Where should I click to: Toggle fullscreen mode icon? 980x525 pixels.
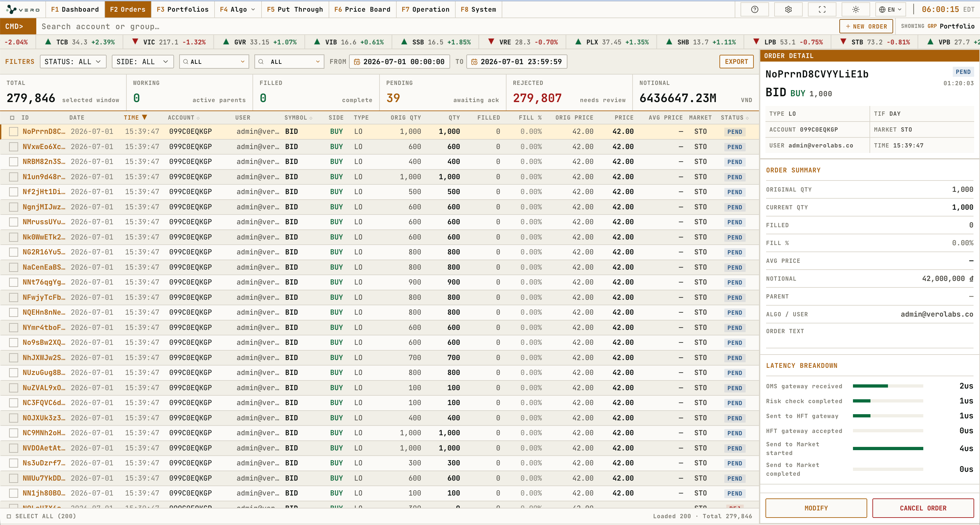pos(822,9)
